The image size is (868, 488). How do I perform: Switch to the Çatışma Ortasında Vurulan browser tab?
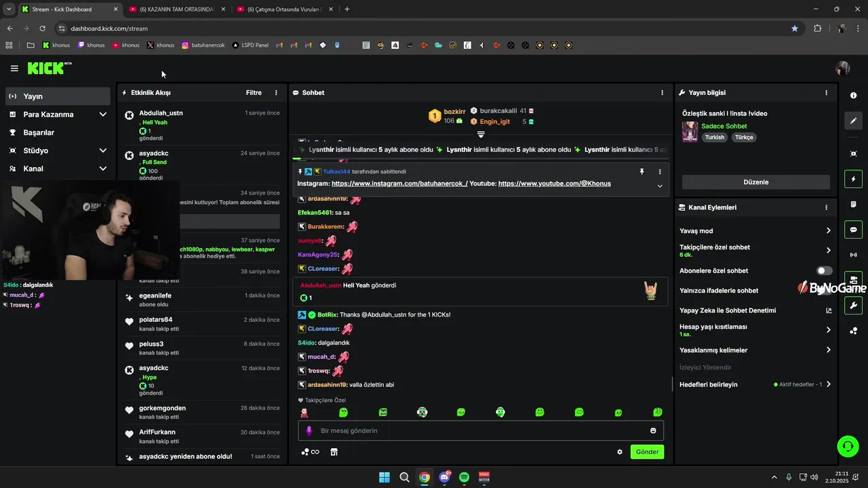[x=284, y=9]
